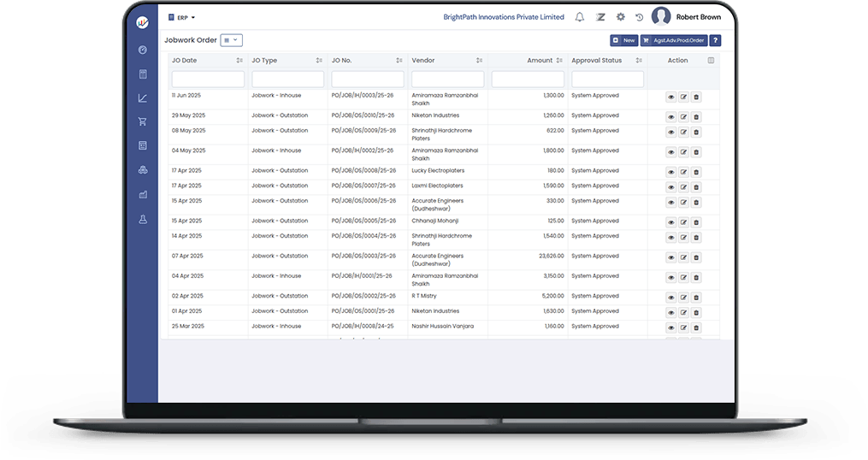Viewport: 868px width, 460px height.
Task: View order PO/JOB/OS/0003/25-26 with eye icon
Action: point(671,257)
